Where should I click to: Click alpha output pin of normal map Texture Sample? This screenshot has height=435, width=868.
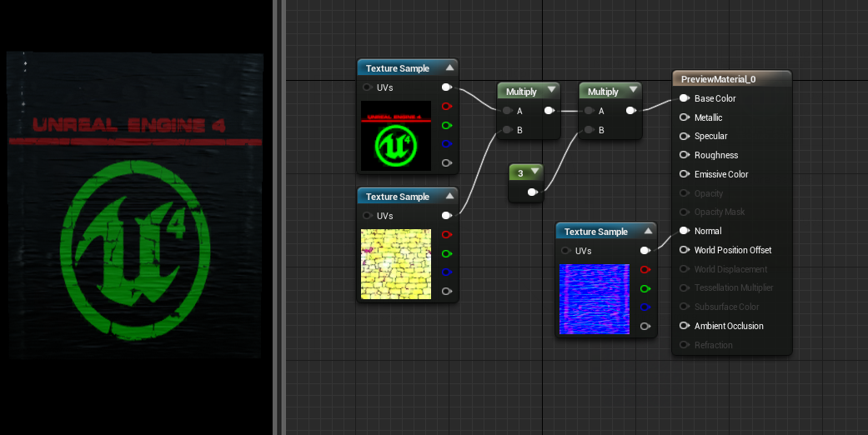[645, 326]
